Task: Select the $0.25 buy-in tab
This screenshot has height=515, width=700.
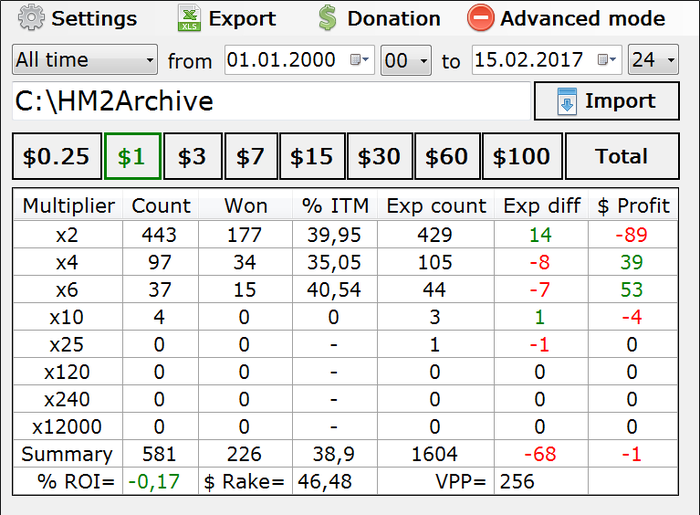Action: coord(57,156)
